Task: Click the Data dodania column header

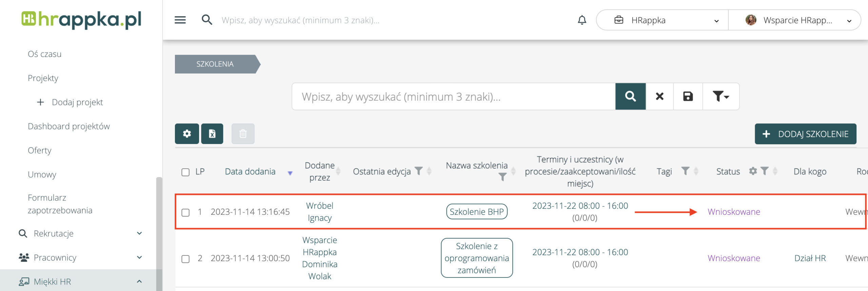Action: tap(250, 171)
